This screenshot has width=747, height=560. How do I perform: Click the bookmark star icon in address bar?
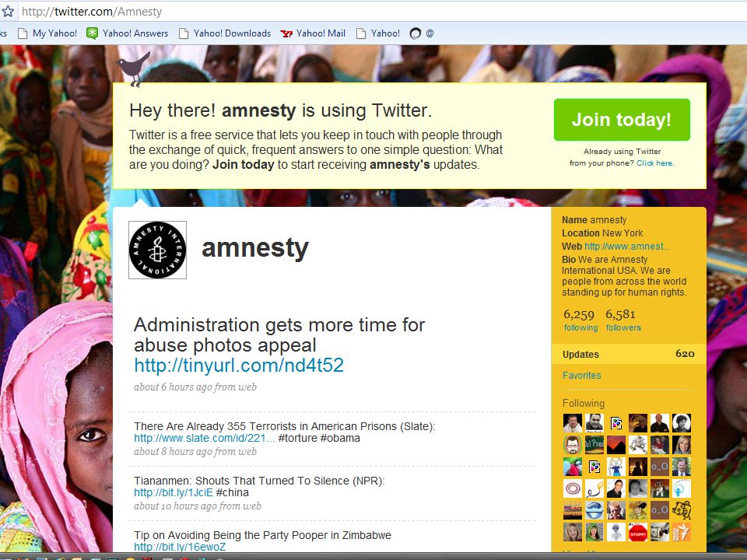tap(8, 11)
